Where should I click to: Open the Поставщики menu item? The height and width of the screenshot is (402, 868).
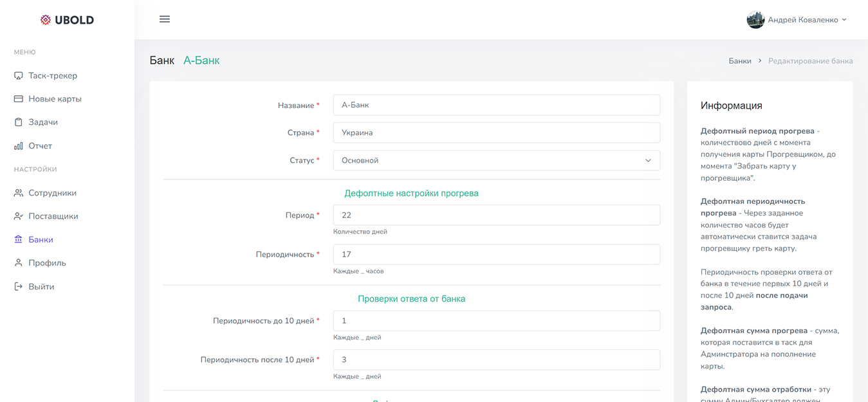pyautogui.click(x=53, y=216)
